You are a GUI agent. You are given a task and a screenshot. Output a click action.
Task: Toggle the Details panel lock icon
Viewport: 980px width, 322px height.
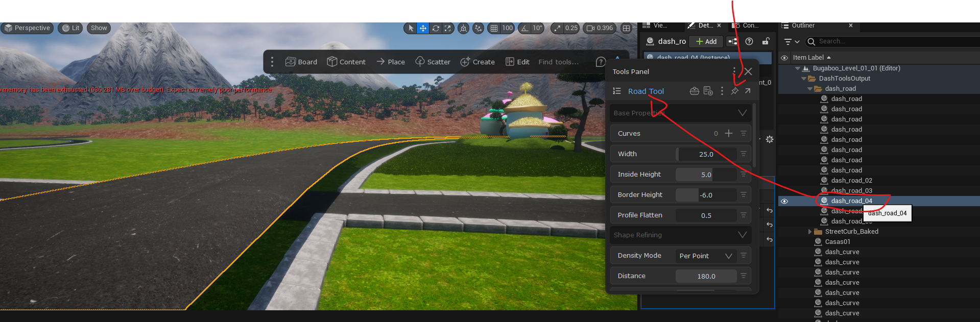coord(766,41)
